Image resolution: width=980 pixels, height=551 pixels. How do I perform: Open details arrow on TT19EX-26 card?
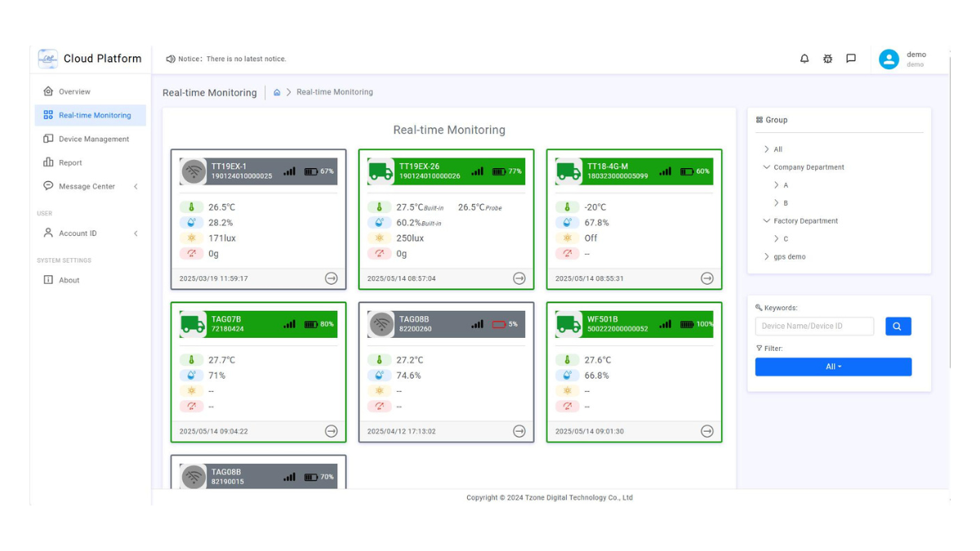519,278
